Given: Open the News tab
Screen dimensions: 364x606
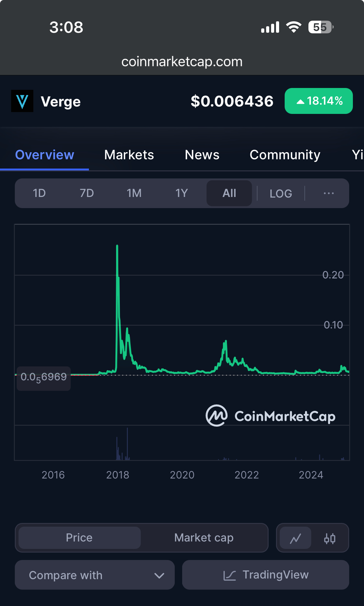Looking at the screenshot, I should 202,155.
